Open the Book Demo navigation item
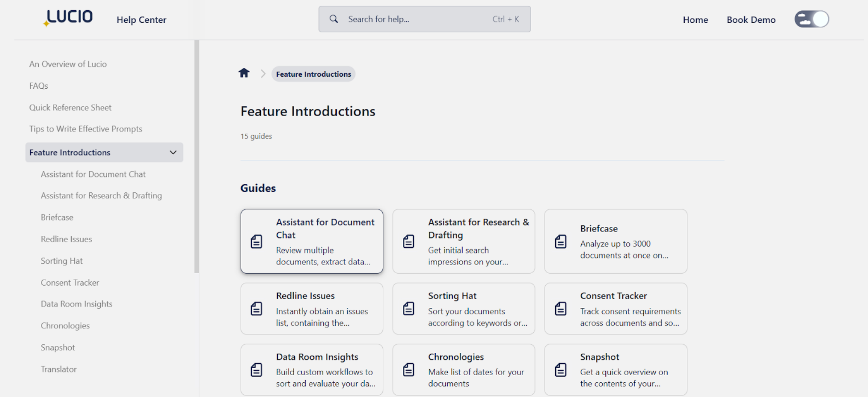868x397 pixels. pos(751,20)
